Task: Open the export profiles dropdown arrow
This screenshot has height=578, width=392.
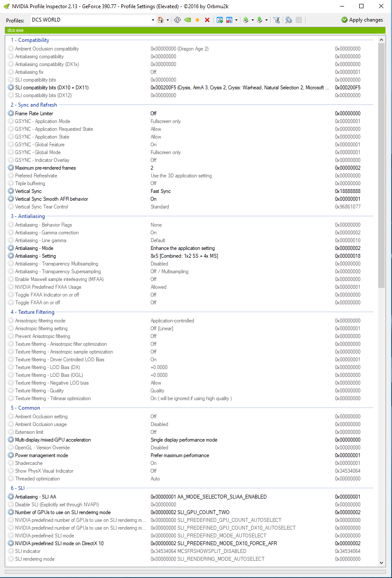Action: [253, 20]
